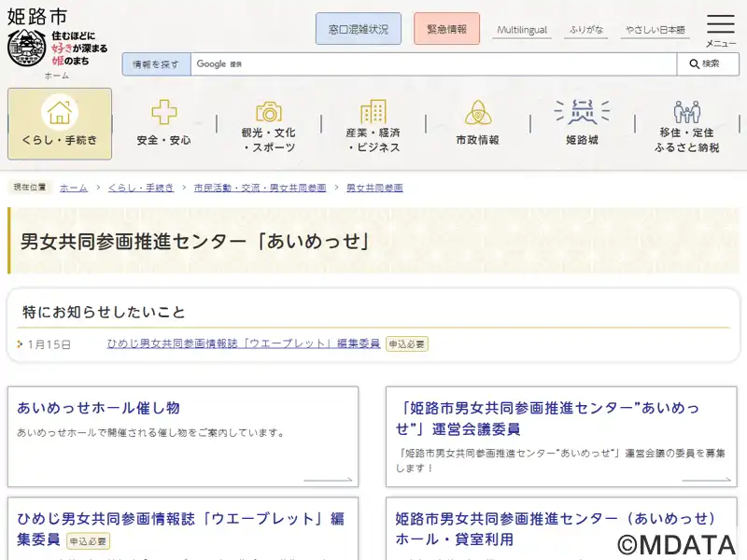This screenshot has width=747, height=560.
Task: Open the ウエーブレット編集委員 news link
Action: point(243,343)
